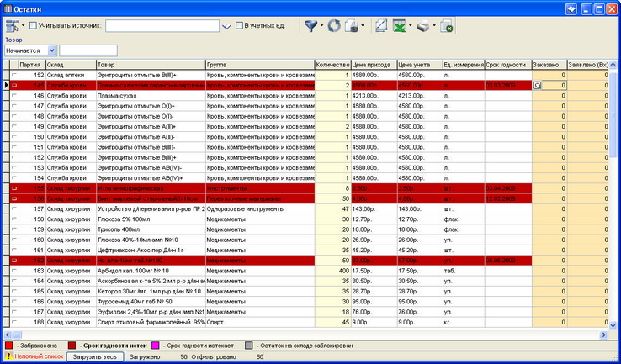Click the source text input field

click(162, 26)
